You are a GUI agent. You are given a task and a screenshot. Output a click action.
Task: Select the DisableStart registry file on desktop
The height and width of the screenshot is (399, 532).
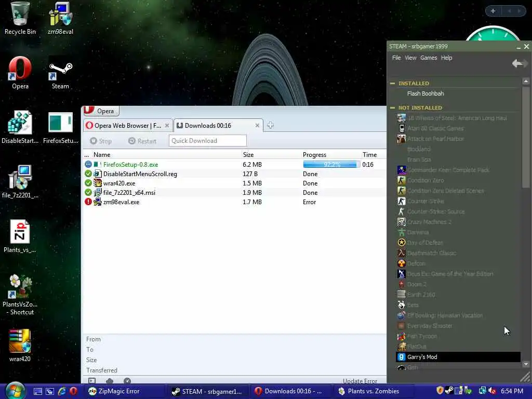pyautogui.click(x=20, y=127)
